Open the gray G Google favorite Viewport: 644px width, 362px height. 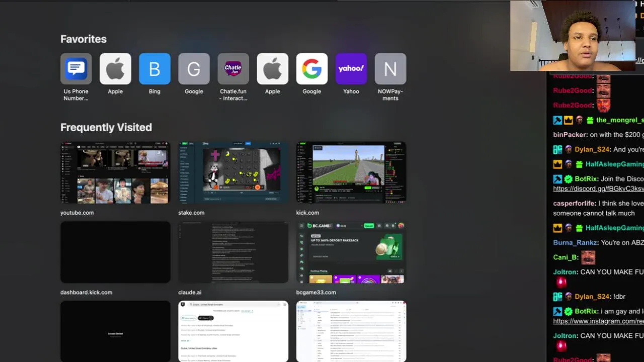(194, 69)
